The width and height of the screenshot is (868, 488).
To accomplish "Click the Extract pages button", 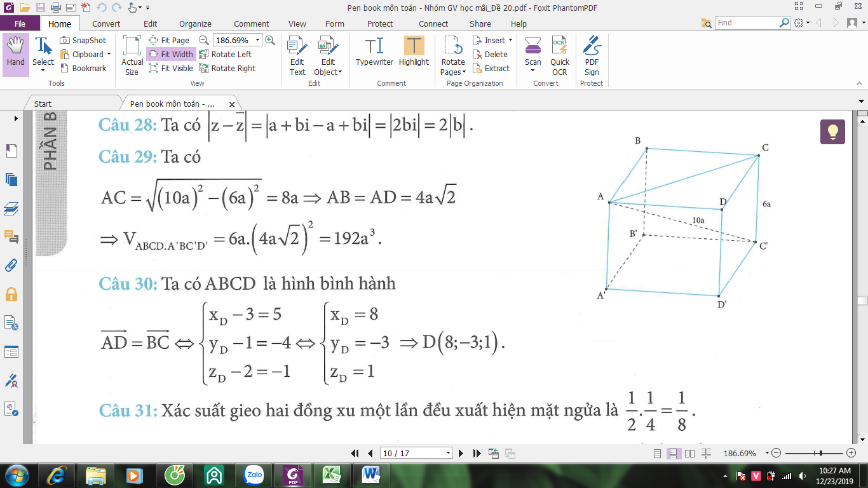I will click(491, 69).
